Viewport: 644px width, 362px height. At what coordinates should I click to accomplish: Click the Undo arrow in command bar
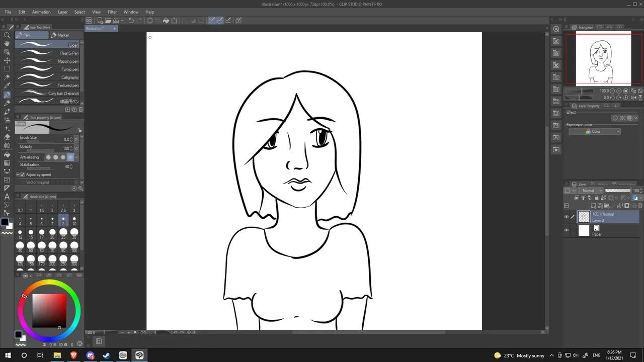(131, 21)
